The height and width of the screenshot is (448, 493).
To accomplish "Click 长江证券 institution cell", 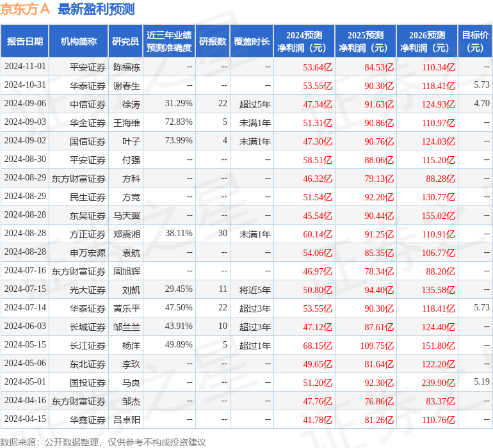I will 88,346.
